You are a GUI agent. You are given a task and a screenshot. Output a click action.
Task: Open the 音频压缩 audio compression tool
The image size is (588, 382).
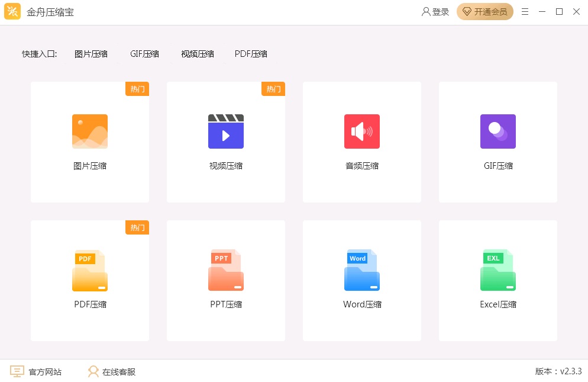click(361, 131)
